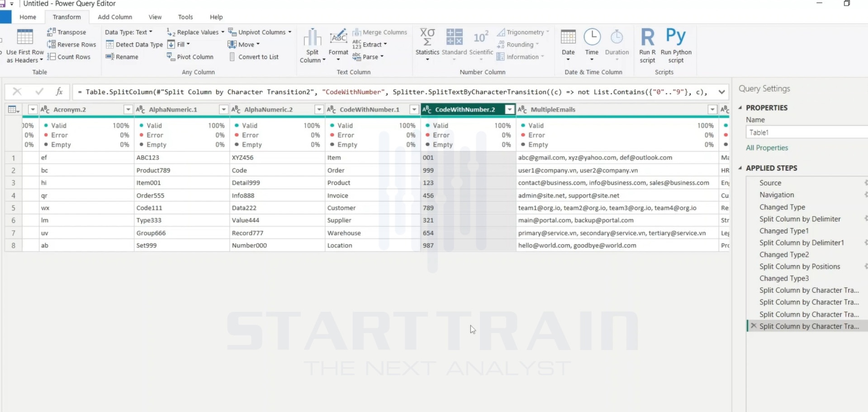The width and height of the screenshot is (868, 412).
Task: Click the Merge Columns icon
Action: tap(356, 32)
